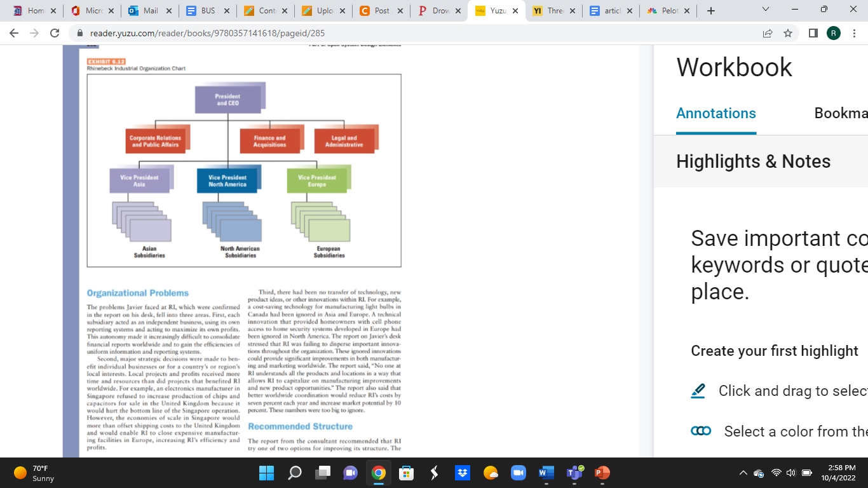The width and height of the screenshot is (868, 488).
Task: Open the Chrome tab search dropdown
Action: pos(766,10)
